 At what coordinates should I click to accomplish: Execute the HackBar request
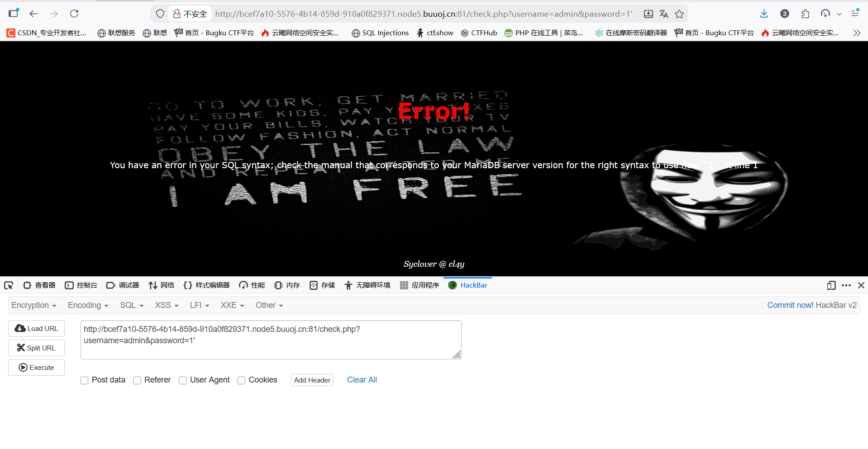36,367
